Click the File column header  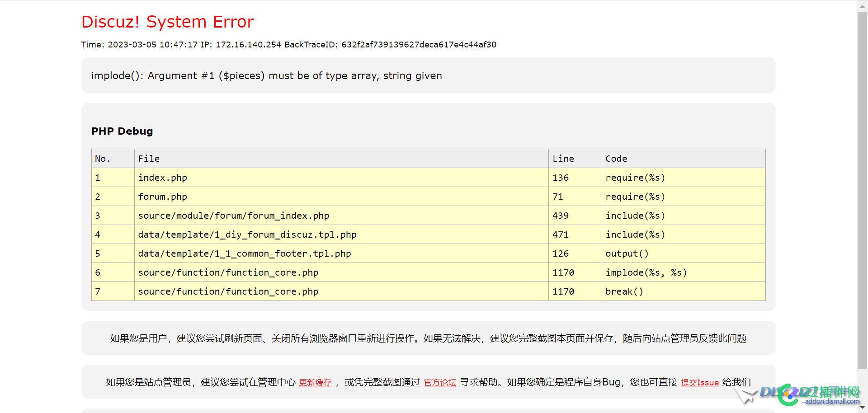click(341, 159)
